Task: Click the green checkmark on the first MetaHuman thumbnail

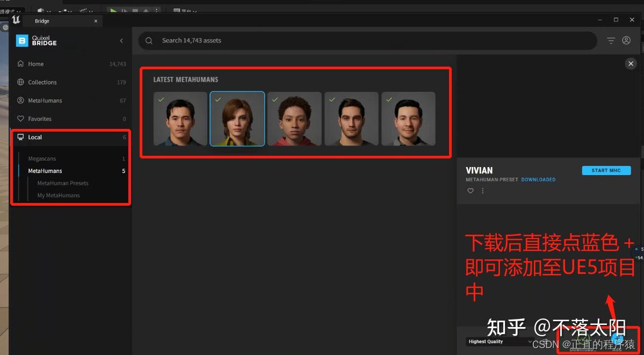Action: (x=161, y=99)
